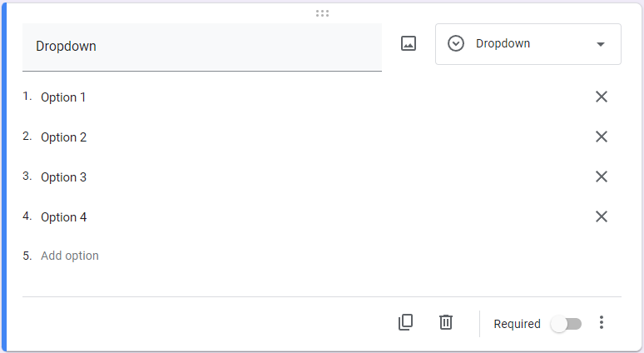Remove Option 2 with its X icon
Screen dimensions: 644x353
coord(602,137)
